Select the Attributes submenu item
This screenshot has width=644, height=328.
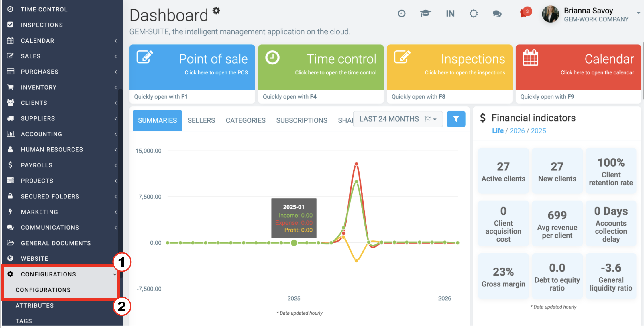35,305
